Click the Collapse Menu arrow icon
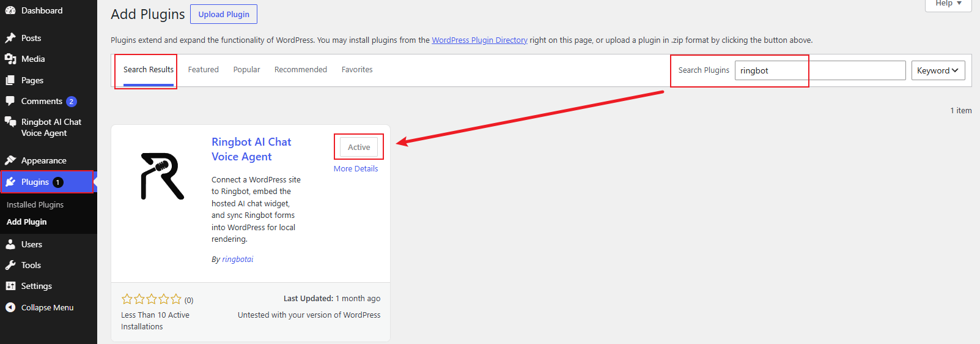980x344 pixels. pos(10,307)
